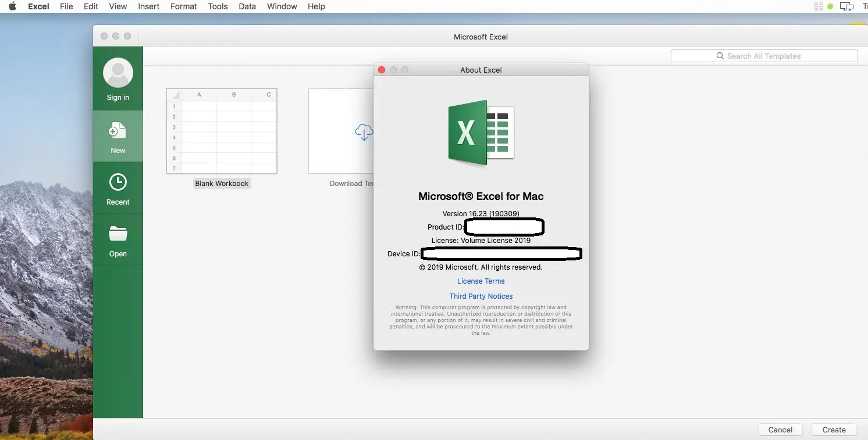868x440 pixels.
Task: Open the Window menu
Action: click(x=282, y=6)
